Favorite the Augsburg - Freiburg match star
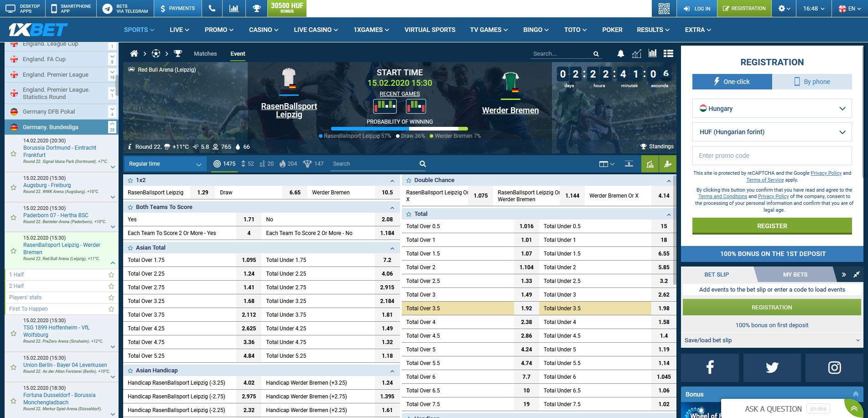Screen dimensions: 868x418 (x=14, y=188)
